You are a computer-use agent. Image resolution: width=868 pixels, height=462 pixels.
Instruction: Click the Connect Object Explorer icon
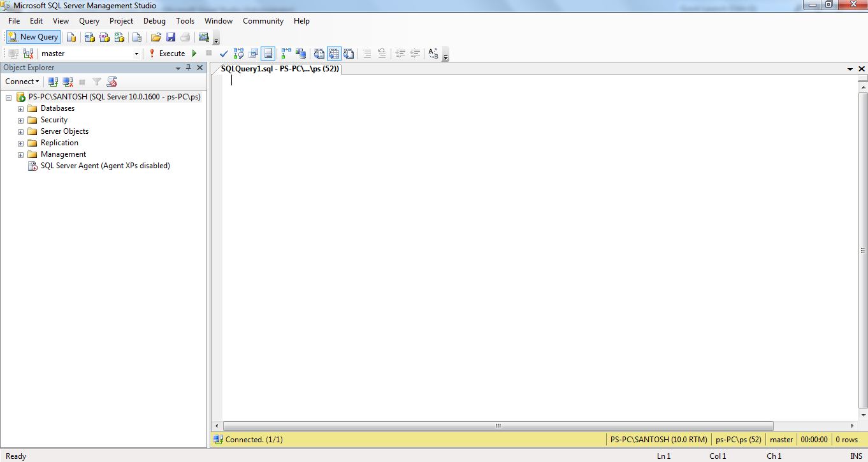point(53,82)
